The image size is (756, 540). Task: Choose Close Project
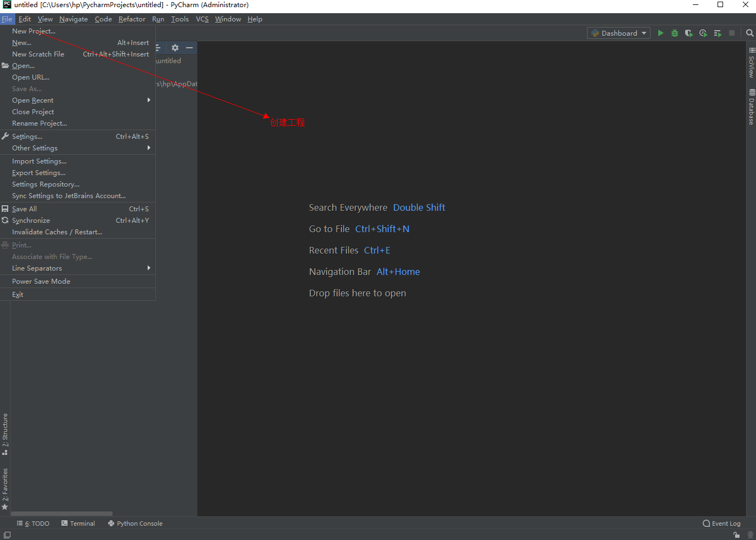coord(78,112)
